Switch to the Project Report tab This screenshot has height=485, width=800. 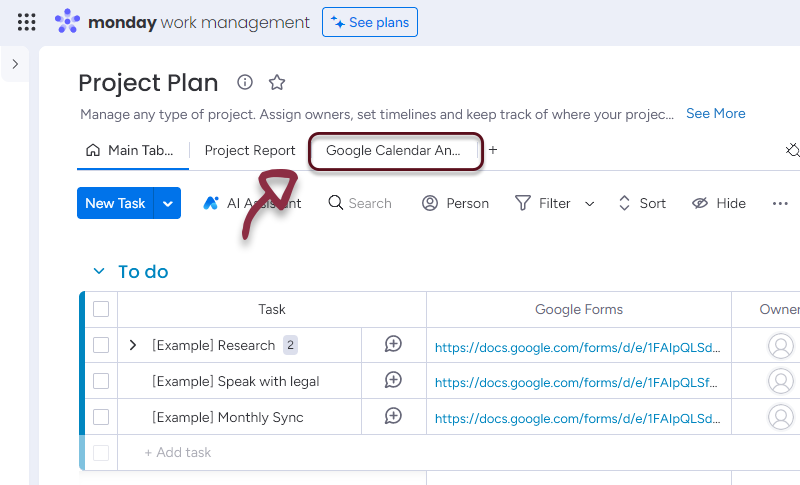250,150
